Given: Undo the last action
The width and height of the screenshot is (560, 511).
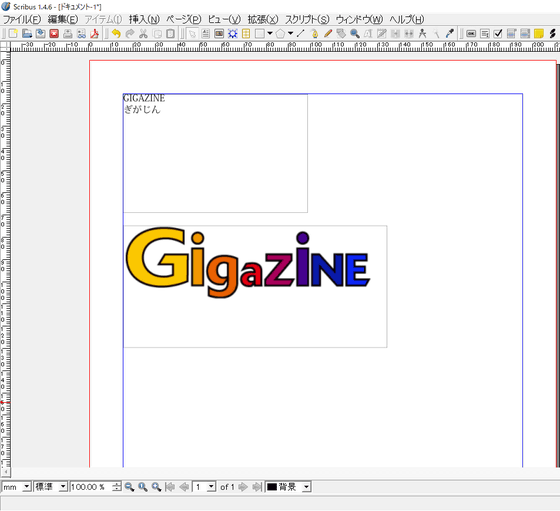Looking at the screenshot, I should pos(116,34).
